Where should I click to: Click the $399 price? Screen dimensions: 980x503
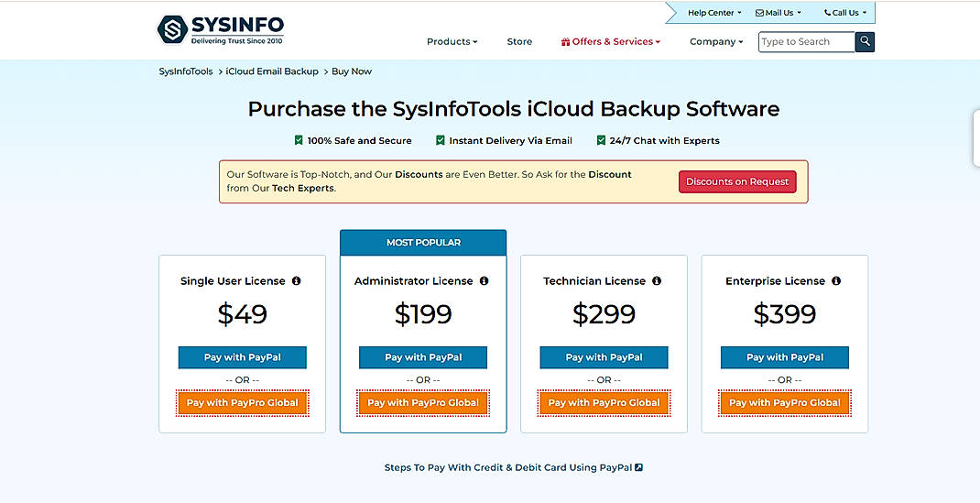(785, 313)
